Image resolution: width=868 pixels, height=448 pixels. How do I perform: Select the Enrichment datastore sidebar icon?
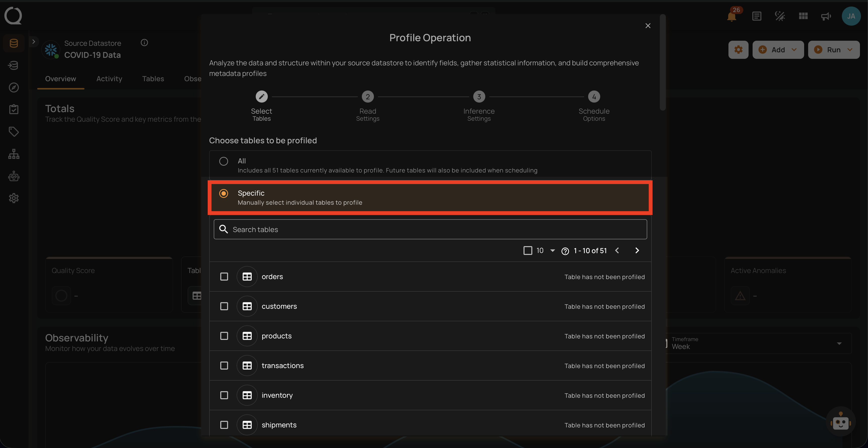pyautogui.click(x=14, y=65)
